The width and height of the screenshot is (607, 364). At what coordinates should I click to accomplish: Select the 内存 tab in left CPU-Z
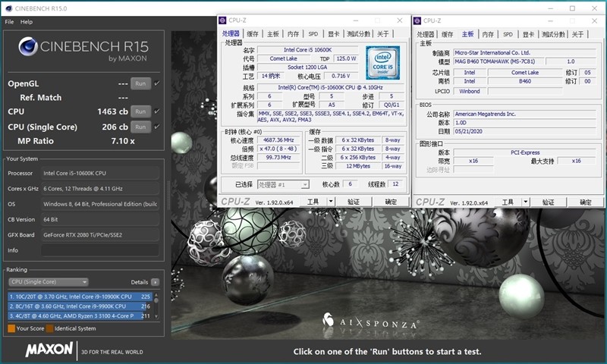point(293,34)
